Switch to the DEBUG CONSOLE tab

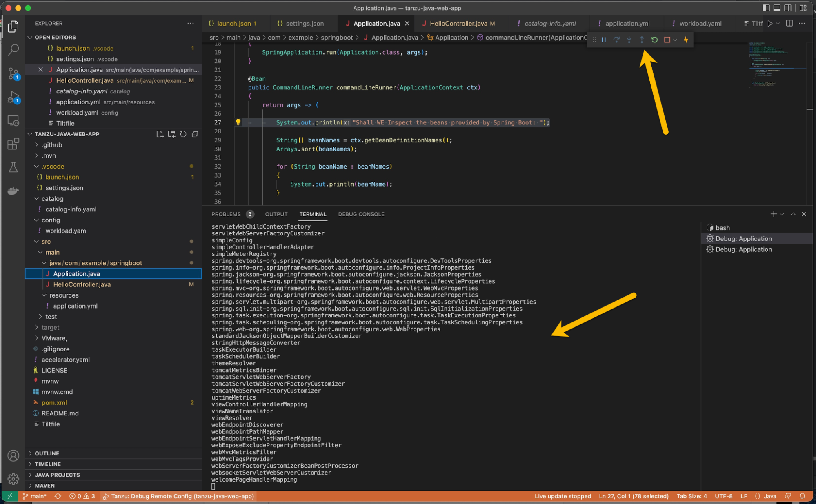(361, 214)
